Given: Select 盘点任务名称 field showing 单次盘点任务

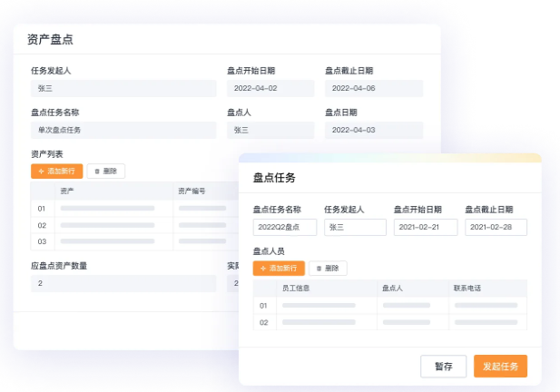Looking at the screenshot, I should point(123,130).
